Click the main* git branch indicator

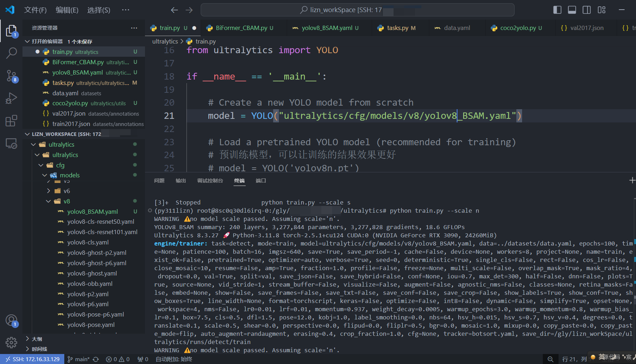(79, 359)
